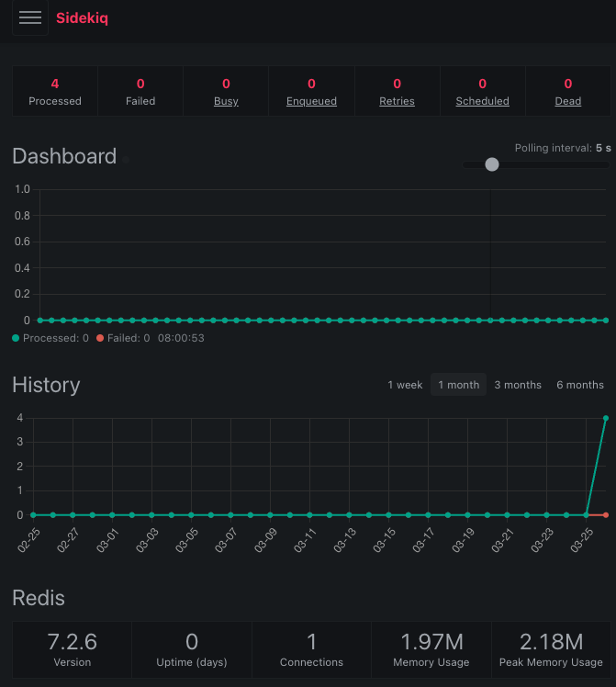Viewport: 616px width, 687px height.
Task: Open the Enqueued queues page
Action: (311, 101)
